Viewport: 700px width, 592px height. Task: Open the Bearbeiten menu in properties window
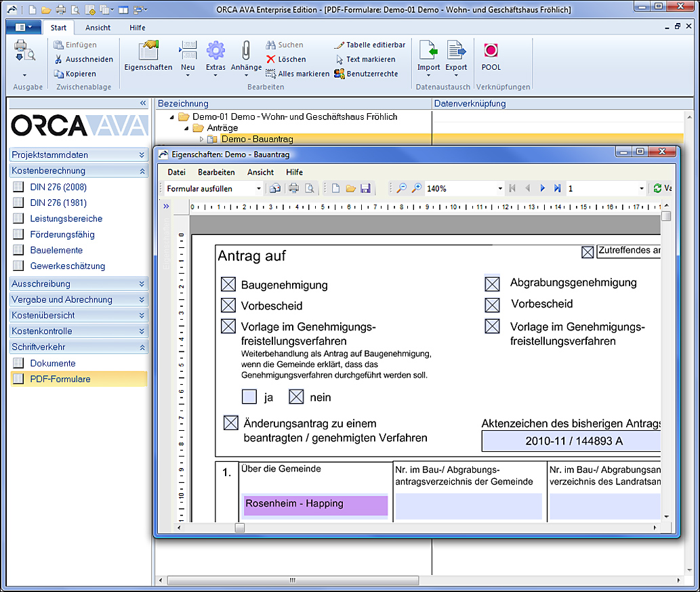216,172
